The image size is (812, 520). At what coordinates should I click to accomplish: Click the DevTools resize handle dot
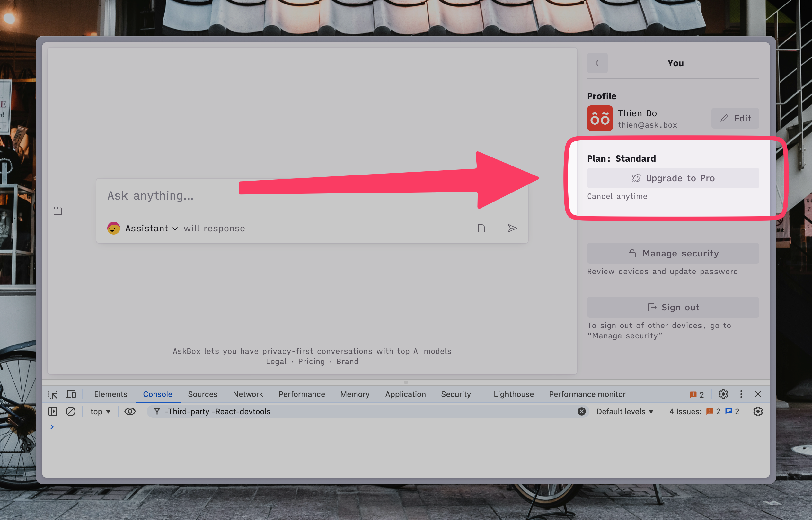406,382
